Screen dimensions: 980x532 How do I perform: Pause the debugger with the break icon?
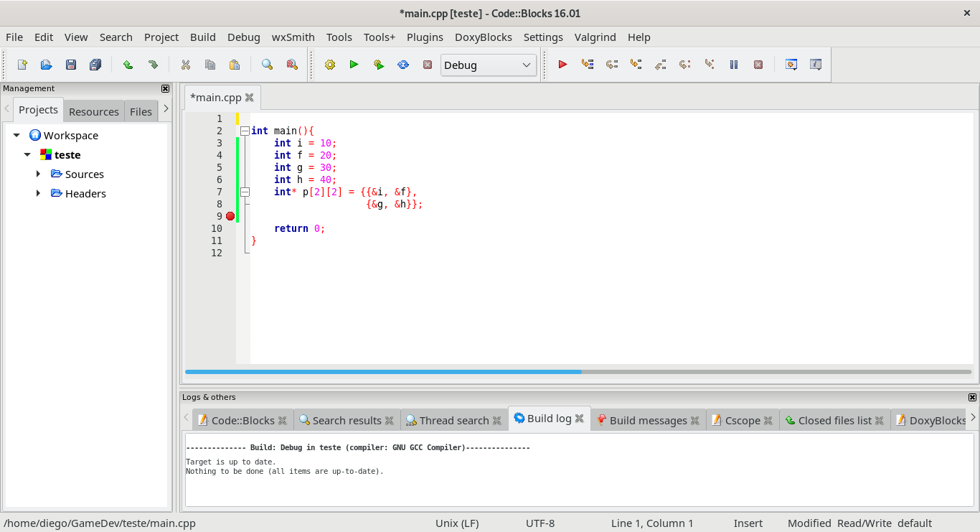tap(734, 65)
